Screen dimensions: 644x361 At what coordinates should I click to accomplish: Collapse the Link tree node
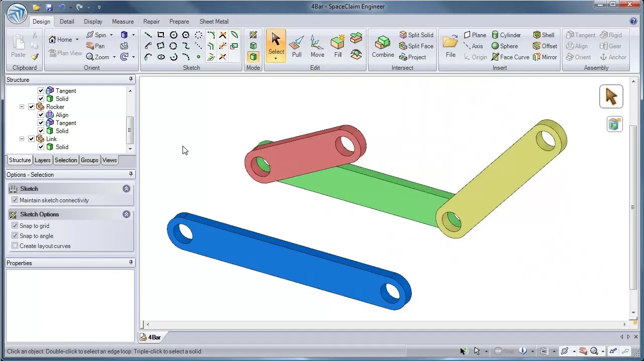pyautogui.click(x=22, y=139)
